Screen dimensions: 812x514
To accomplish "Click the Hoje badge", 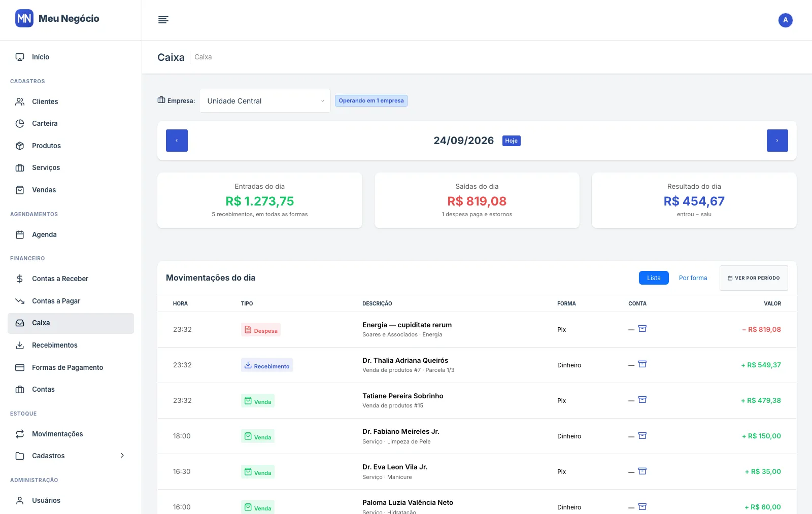I will 511,141.
